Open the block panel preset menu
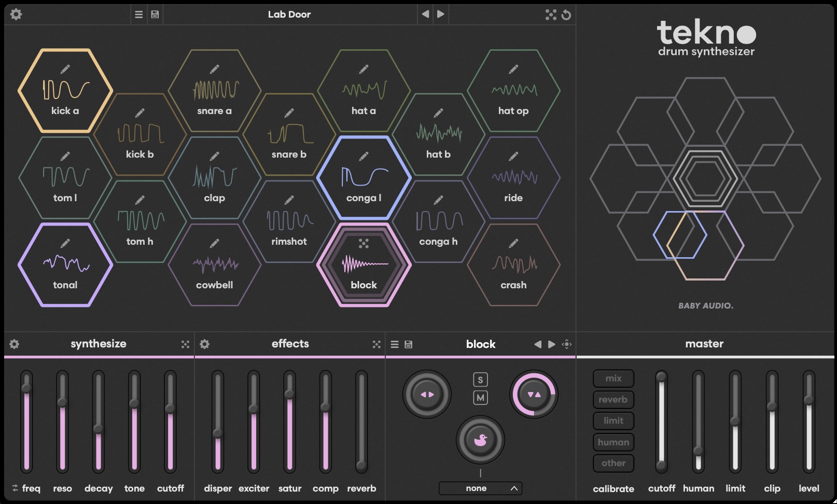 coord(394,344)
